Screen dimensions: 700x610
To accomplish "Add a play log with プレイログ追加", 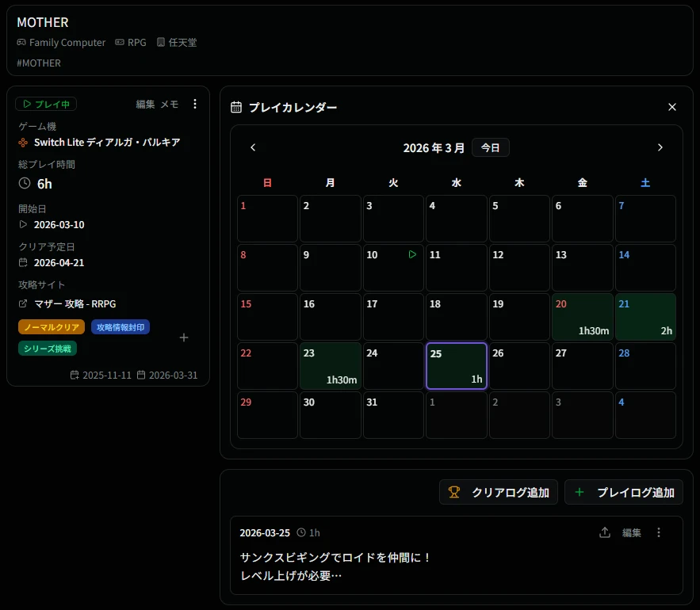I will [624, 492].
